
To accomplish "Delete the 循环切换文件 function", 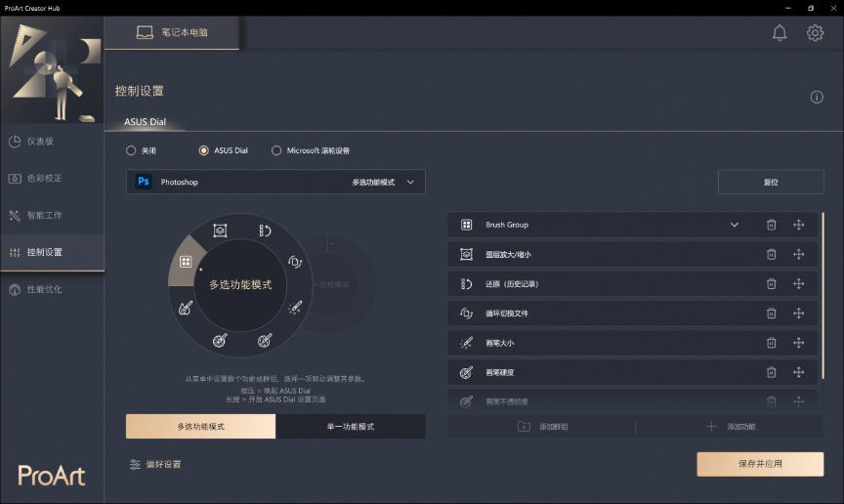I will [x=772, y=314].
